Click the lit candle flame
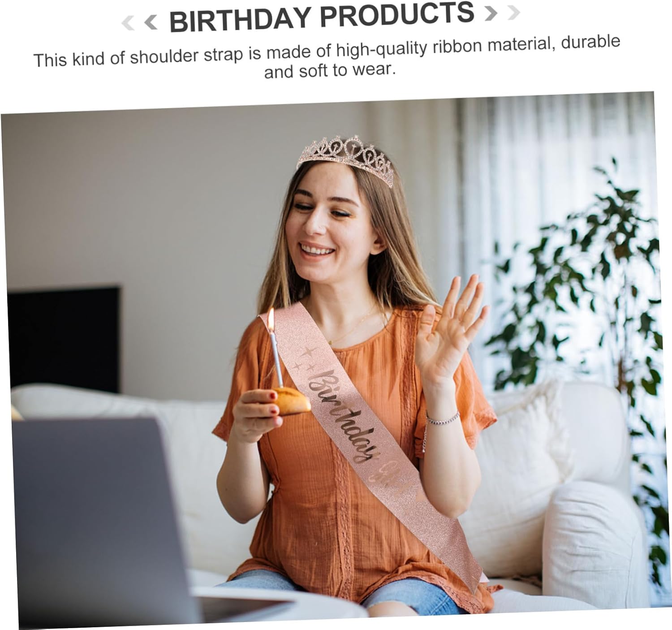The image size is (672, 630). pos(271,318)
